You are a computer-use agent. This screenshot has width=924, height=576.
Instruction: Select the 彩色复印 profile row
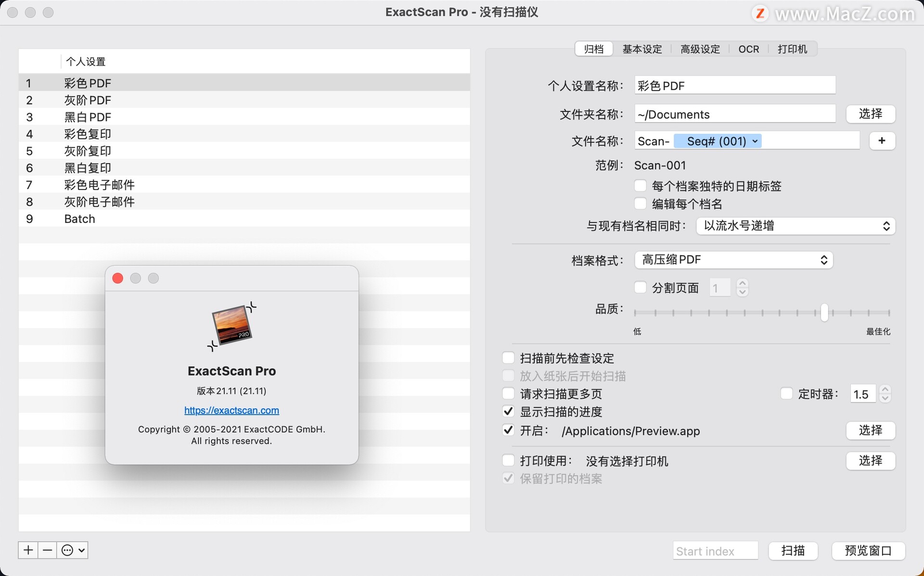[x=244, y=133]
